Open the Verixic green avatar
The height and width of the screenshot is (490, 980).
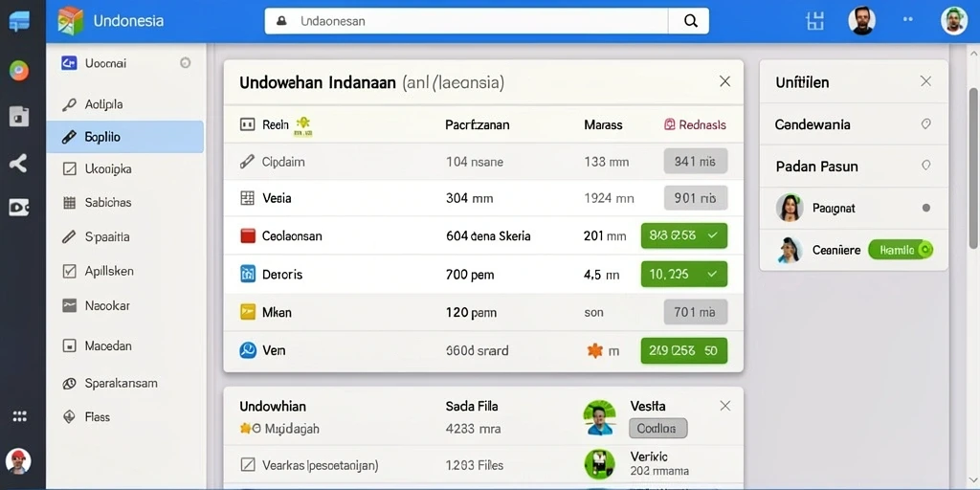599,464
